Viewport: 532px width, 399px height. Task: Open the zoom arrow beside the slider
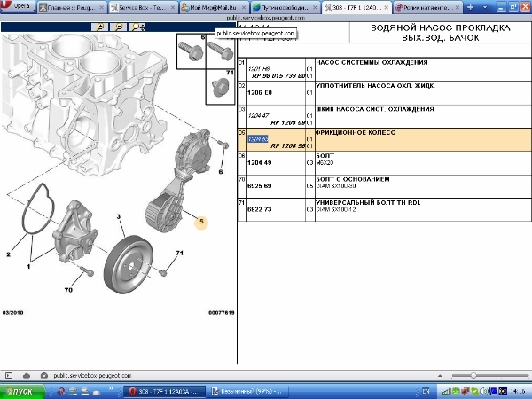[x=440, y=376]
